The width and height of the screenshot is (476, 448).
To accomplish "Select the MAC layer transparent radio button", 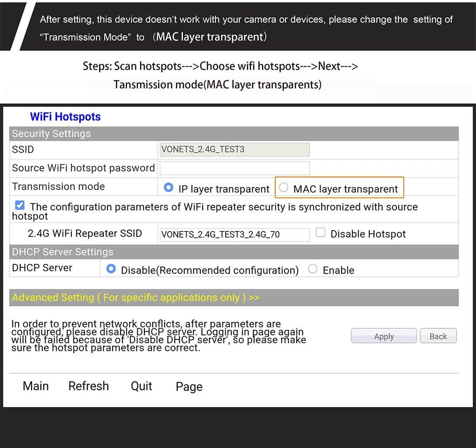I will tap(284, 188).
